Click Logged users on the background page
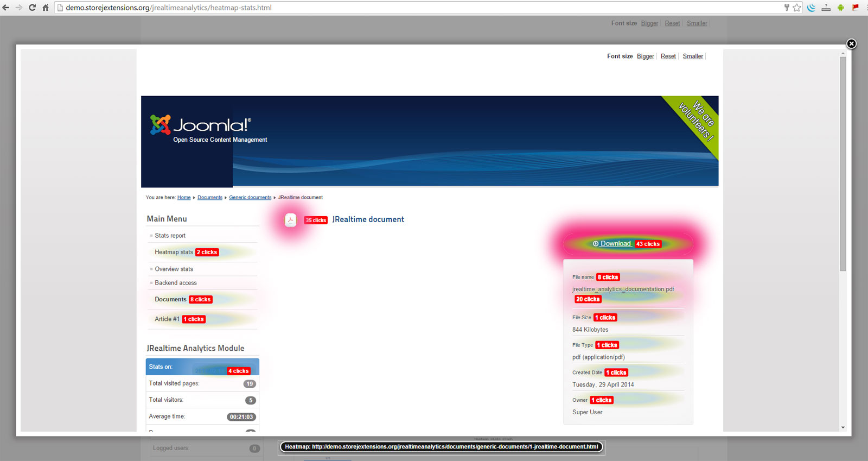 point(171,449)
